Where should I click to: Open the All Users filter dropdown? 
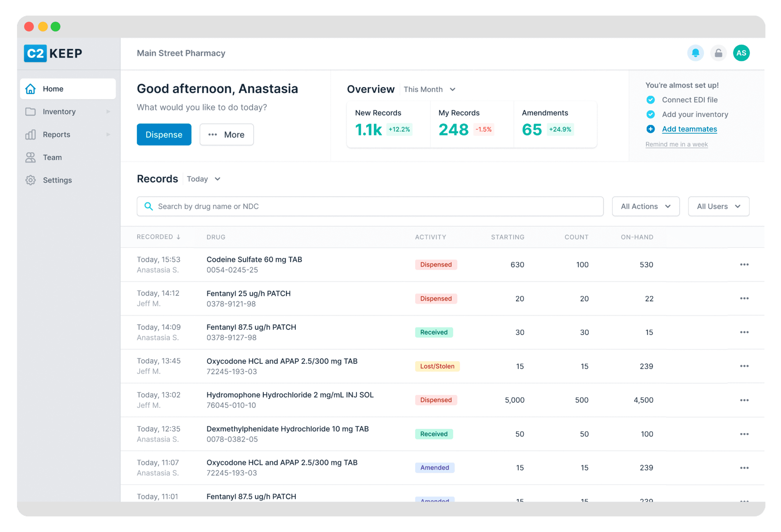click(718, 206)
